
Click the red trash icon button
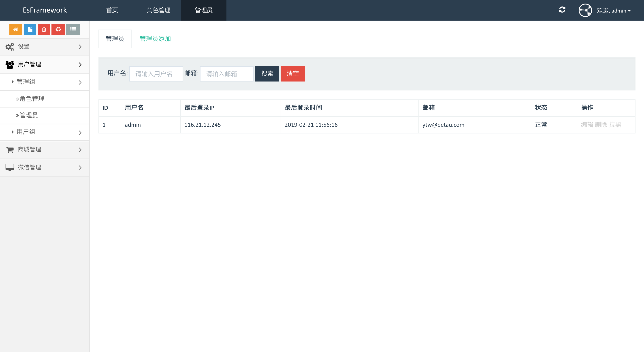tap(44, 30)
